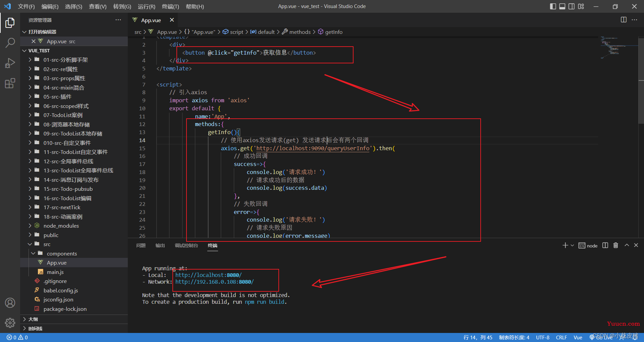
Task: Click the editor minimap preview
Action: 619,48
